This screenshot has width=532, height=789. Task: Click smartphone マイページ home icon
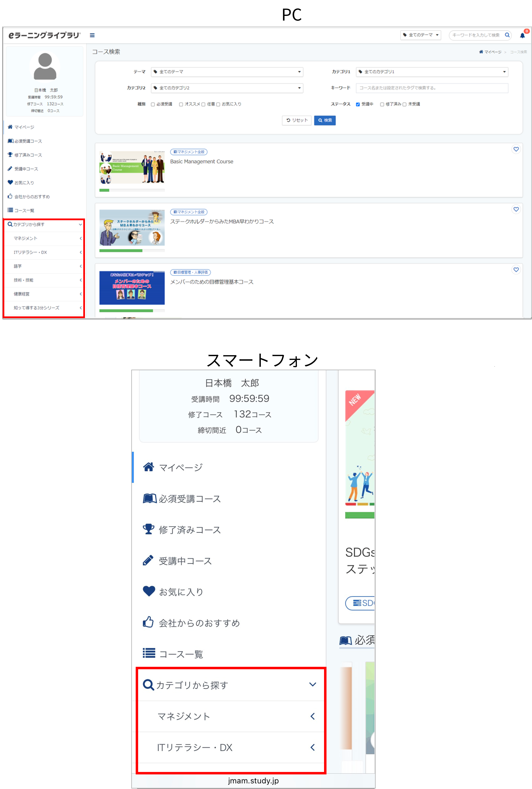[x=148, y=467]
